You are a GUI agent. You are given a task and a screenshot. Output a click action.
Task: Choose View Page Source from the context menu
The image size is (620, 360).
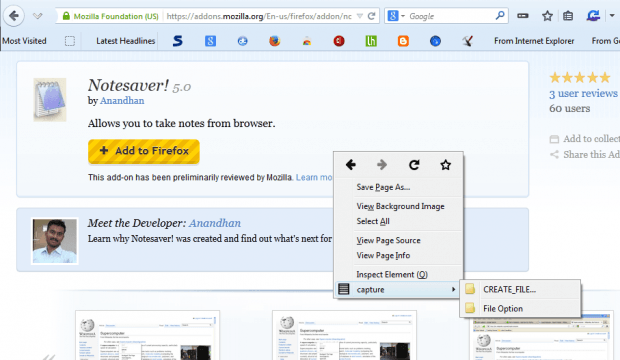(388, 240)
